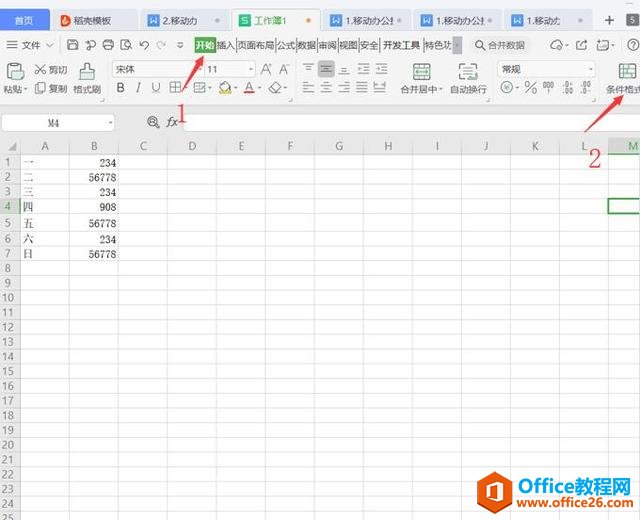Align text left horizontally
The image size is (640, 520).
[x=308, y=87]
